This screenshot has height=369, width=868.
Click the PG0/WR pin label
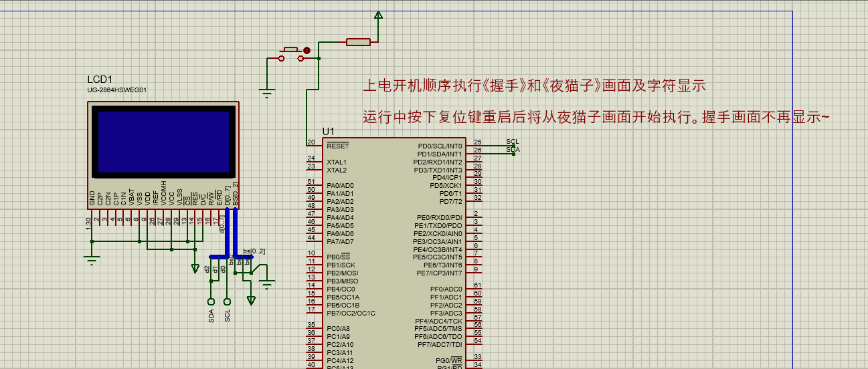click(449, 360)
